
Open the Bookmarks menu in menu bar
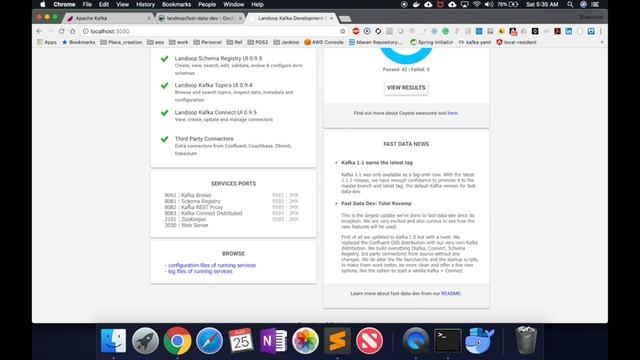tap(176, 4)
